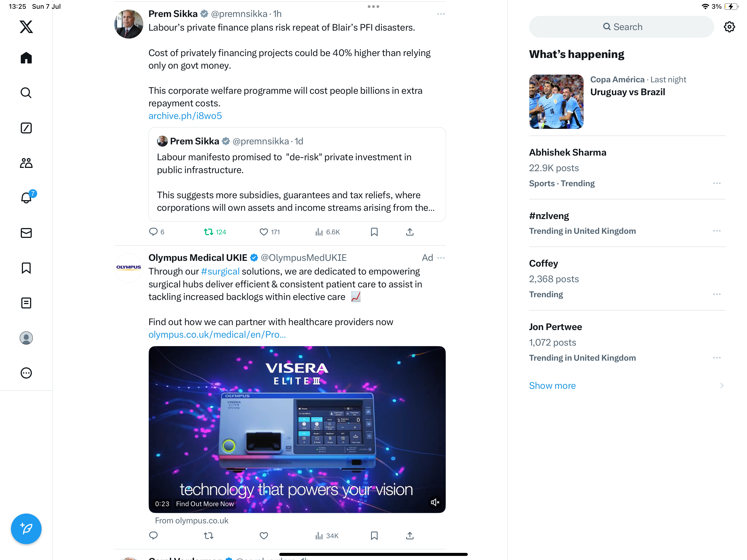Open archive.ph/i8wo5 link
This screenshot has height=560, width=747.
(185, 116)
